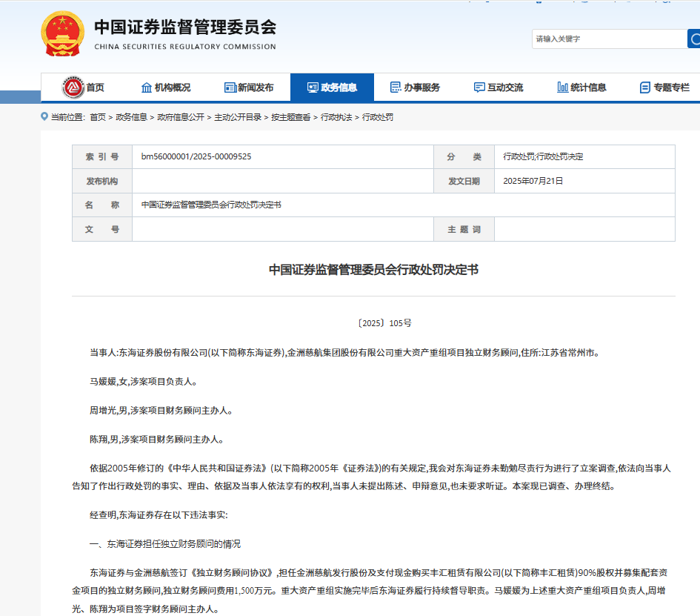The height and width of the screenshot is (616, 700).
Task: Open the 政务信息 breadcrumb link
Action: pyautogui.click(x=133, y=116)
